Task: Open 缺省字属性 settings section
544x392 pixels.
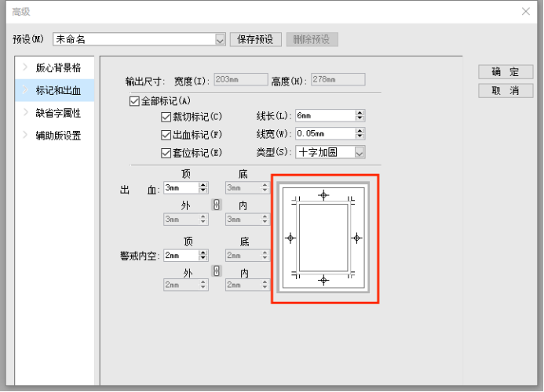Action: tap(58, 113)
